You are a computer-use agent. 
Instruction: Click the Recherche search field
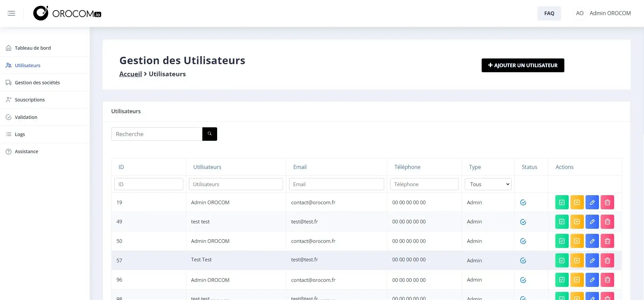click(x=157, y=134)
